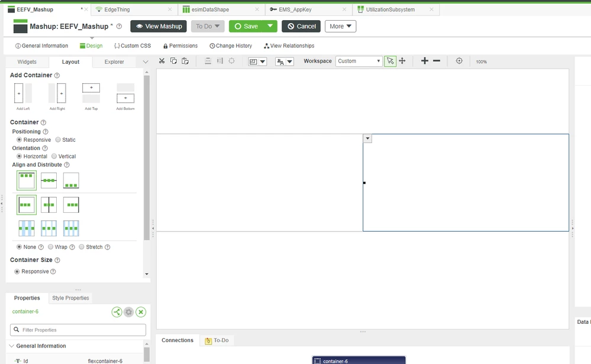Click the gear configure icon for container-6
This screenshot has width=591, height=364.
click(x=129, y=312)
